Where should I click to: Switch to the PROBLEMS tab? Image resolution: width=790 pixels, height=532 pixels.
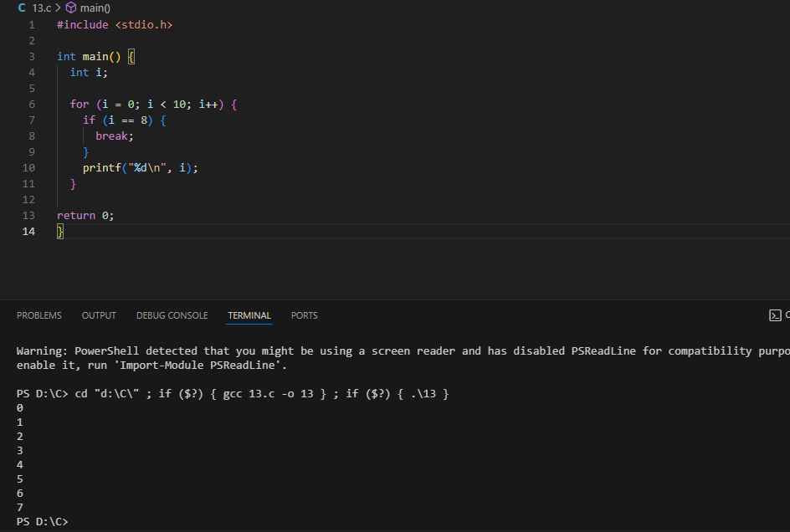[x=38, y=315]
